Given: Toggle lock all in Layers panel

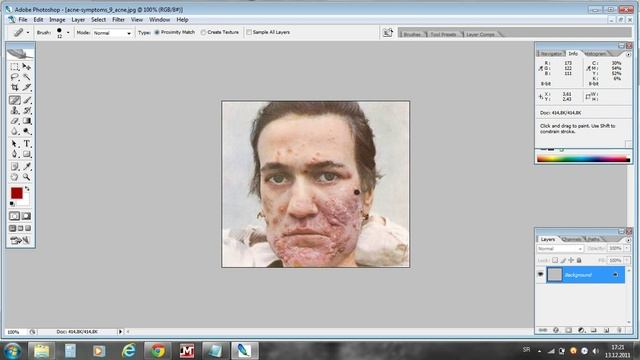Looking at the screenshot, I should pyautogui.click(x=579, y=260).
